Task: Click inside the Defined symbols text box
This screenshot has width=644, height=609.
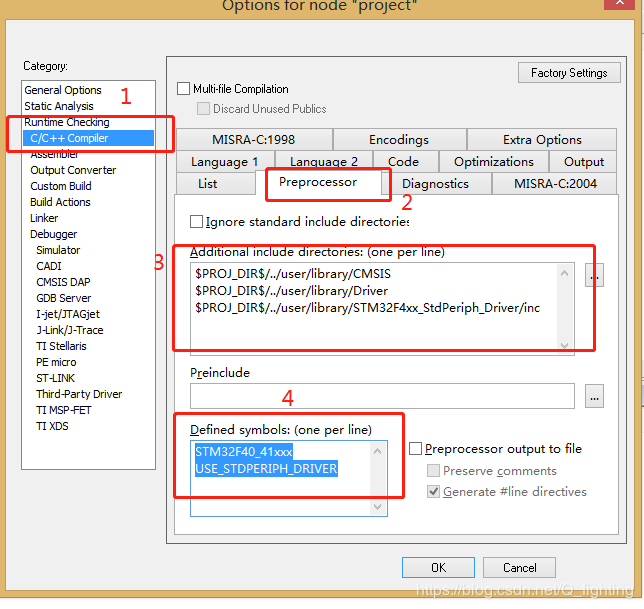Action: click(289, 478)
